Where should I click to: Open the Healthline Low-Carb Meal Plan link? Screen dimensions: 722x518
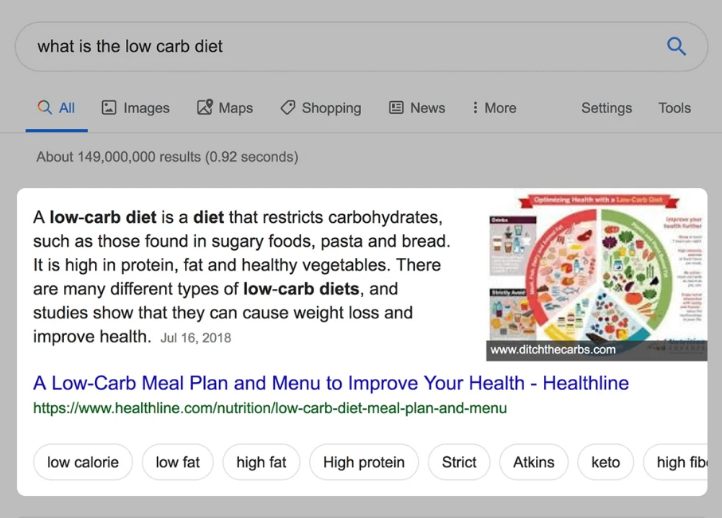pyautogui.click(x=331, y=383)
